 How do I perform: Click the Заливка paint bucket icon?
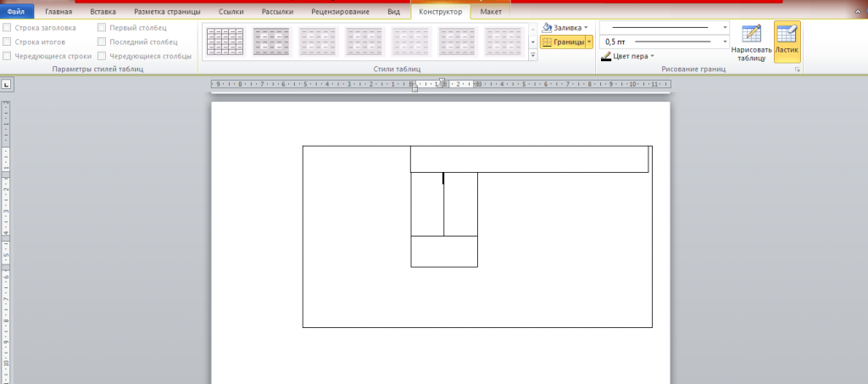[x=547, y=27]
